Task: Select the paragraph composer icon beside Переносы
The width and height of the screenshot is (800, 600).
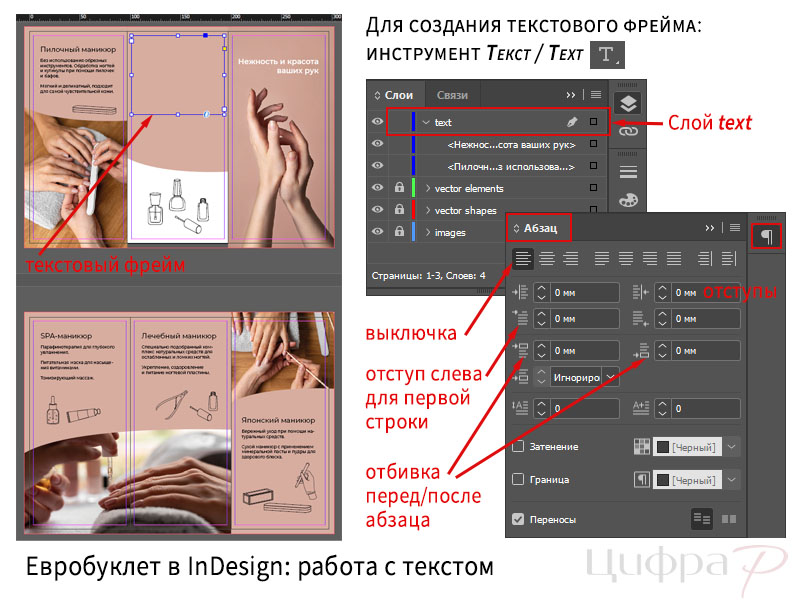Action: click(702, 519)
